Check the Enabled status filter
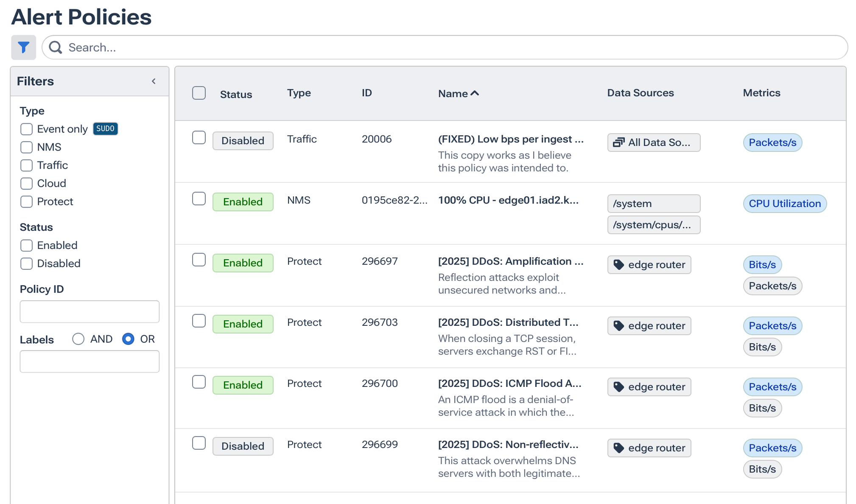 pyautogui.click(x=26, y=245)
